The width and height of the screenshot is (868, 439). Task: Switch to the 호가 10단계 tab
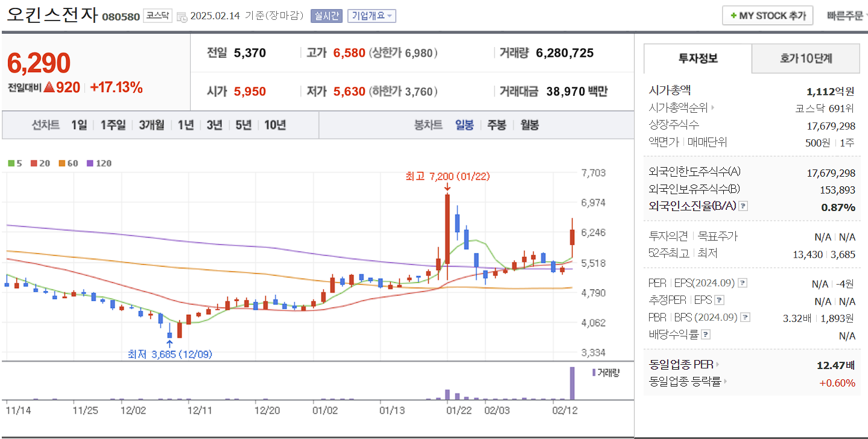click(805, 58)
